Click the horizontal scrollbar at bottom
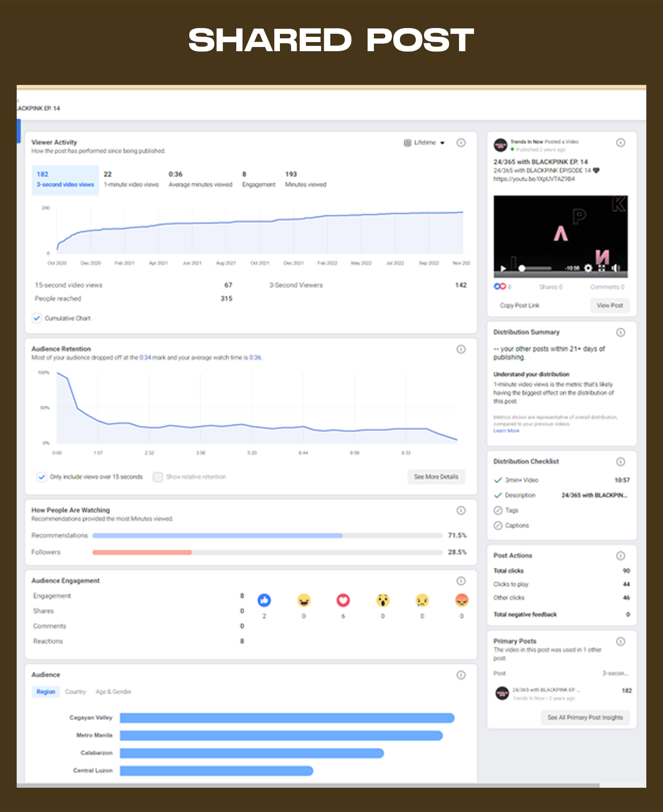This screenshot has width=663, height=812. 308,785
